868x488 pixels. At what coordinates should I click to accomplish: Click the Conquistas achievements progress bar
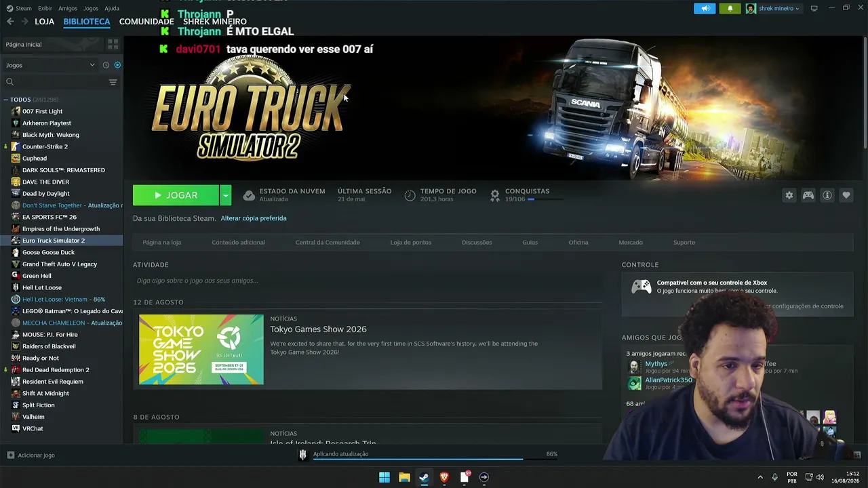(x=546, y=199)
